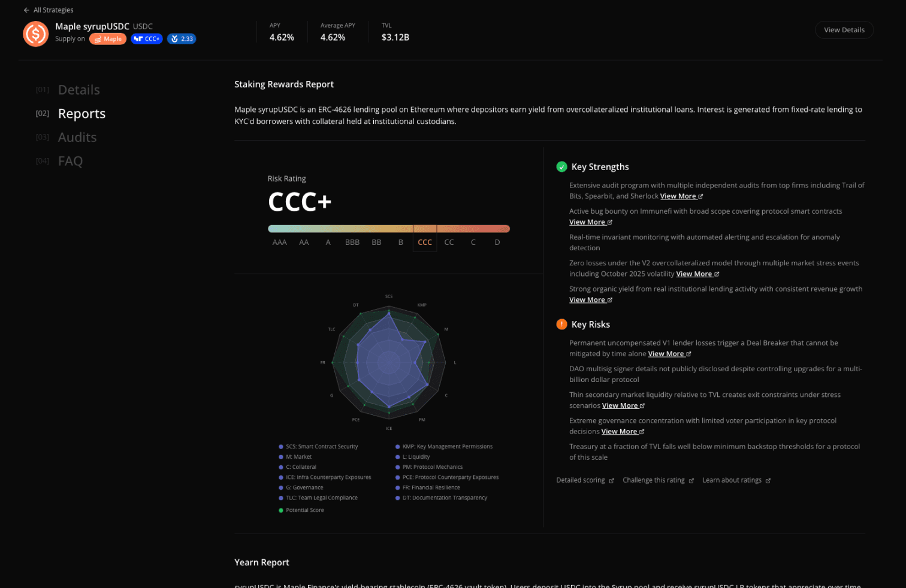Click the green Key Strengths check icon
Viewport: 906px width, 588px height.
coord(561,167)
